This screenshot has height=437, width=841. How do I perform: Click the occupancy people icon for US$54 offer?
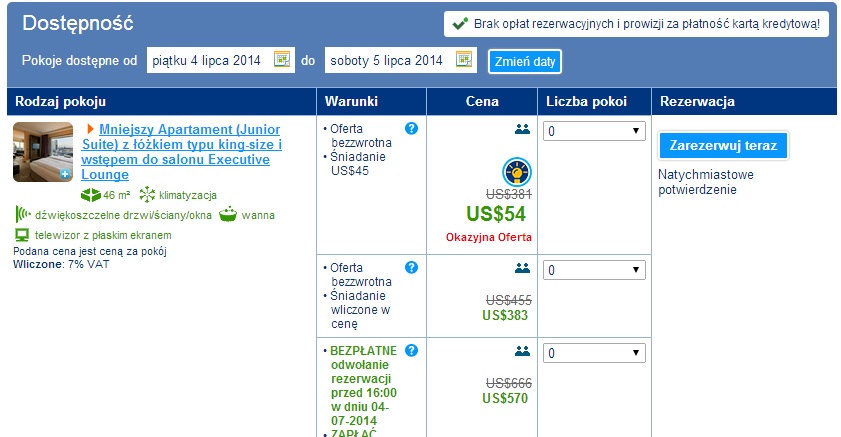(522, 129)
